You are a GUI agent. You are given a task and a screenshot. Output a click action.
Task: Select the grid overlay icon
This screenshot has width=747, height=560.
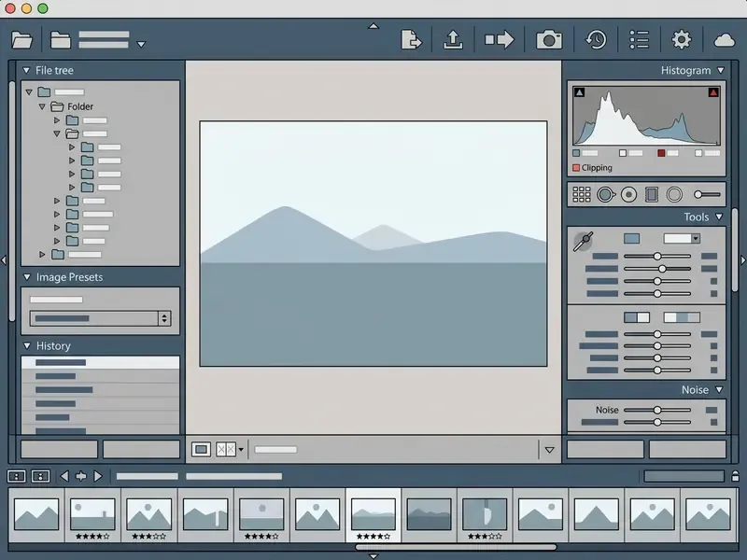pos(581,194)
